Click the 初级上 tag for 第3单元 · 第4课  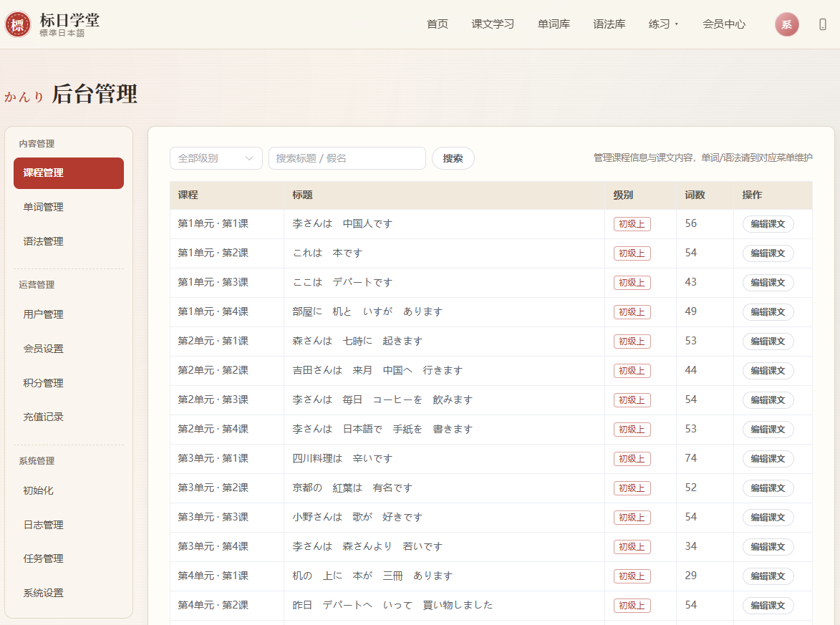pyautogui.click(x=632, y=547)
